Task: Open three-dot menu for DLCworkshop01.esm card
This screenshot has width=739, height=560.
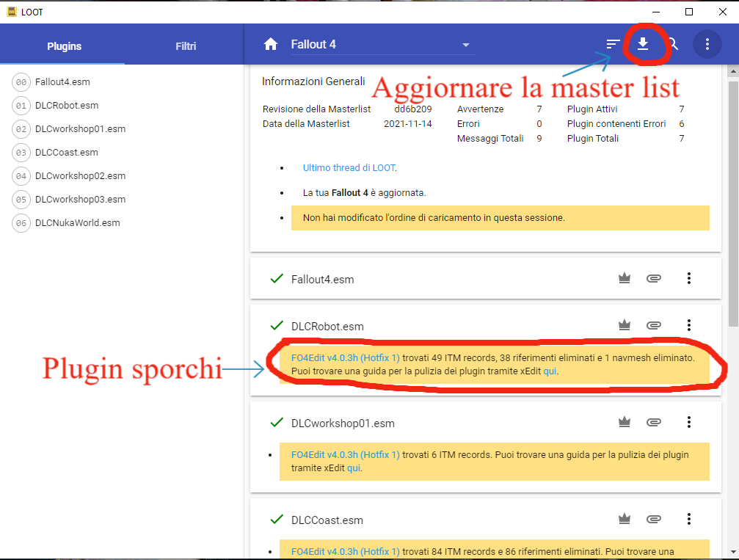Action: click(689, 422)
